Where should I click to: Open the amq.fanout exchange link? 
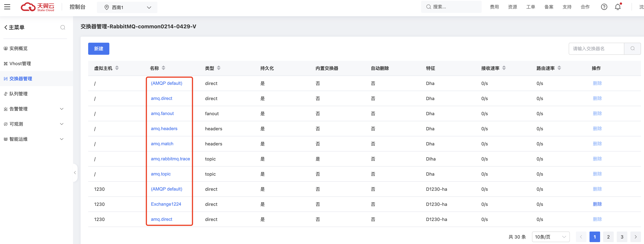[x=162, y=114]
